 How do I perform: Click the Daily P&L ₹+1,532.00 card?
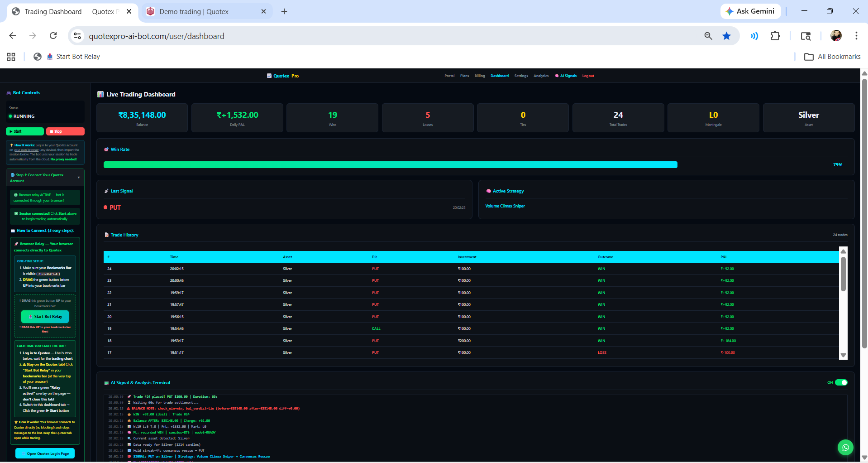point(237,118)
